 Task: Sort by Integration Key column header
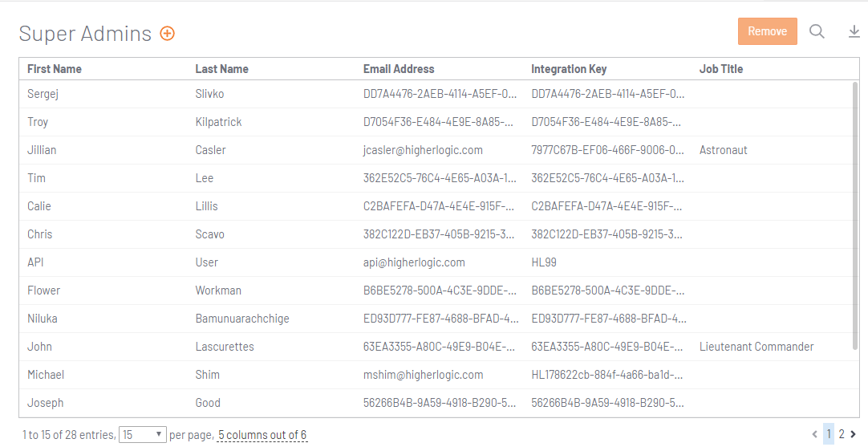(x=569, y=69)
